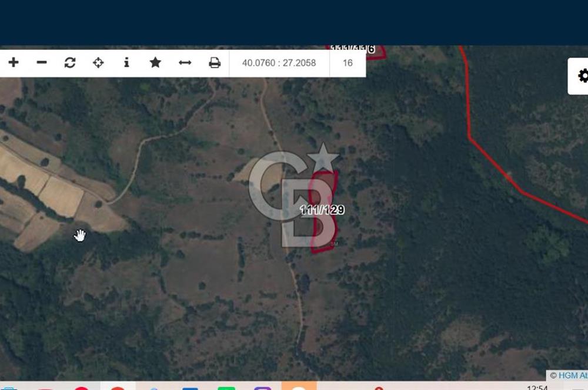
Task: Click the zoom level value 16
Action: [348, 63]
